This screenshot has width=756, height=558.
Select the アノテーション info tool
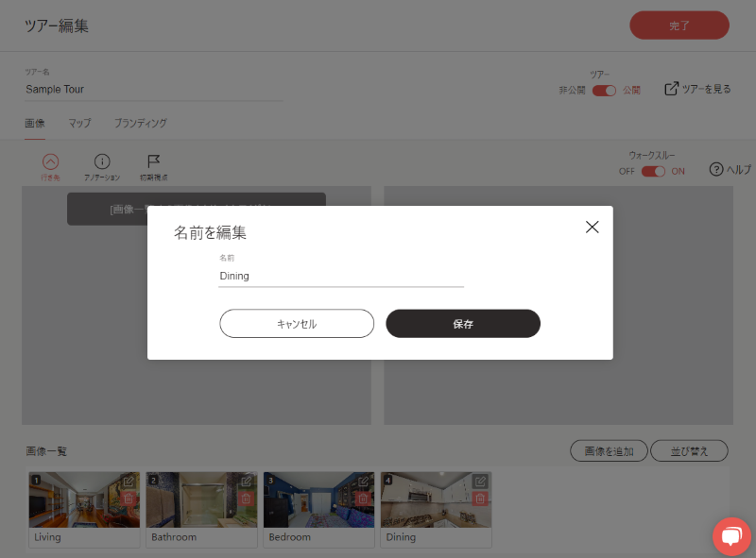coord(102,167)
